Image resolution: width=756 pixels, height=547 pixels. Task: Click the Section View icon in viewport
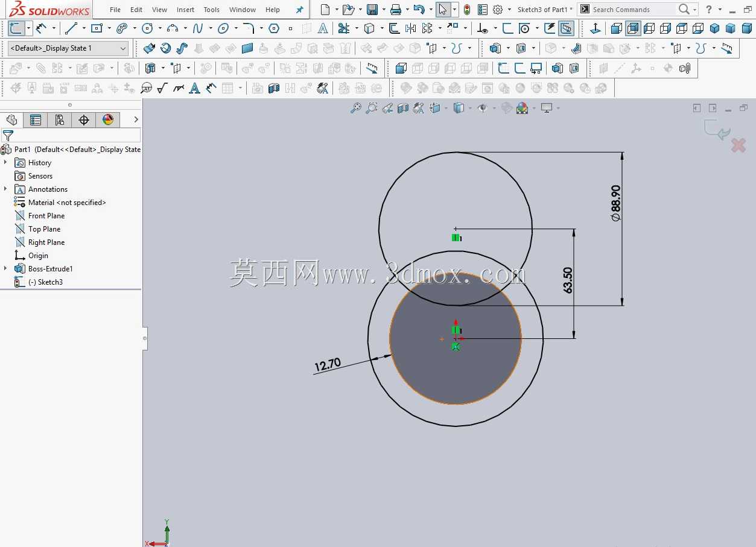pyautogui.click(x=403, y=108)
